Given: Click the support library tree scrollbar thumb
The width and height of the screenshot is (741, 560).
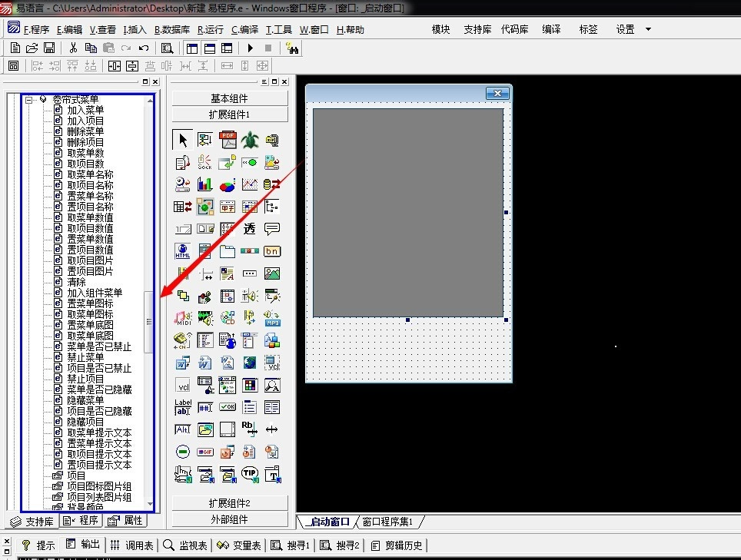Looking at the screenshot, I should (149, 323).
